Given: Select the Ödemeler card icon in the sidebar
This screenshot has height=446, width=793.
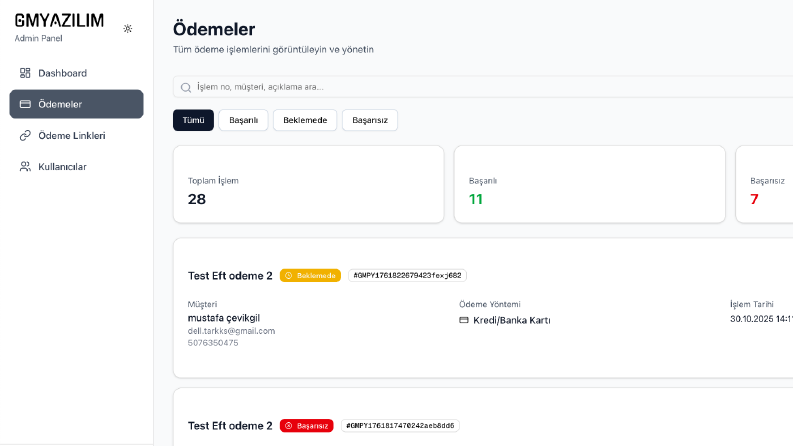Looking at the screenshot, I should click(x=25, y=104).
